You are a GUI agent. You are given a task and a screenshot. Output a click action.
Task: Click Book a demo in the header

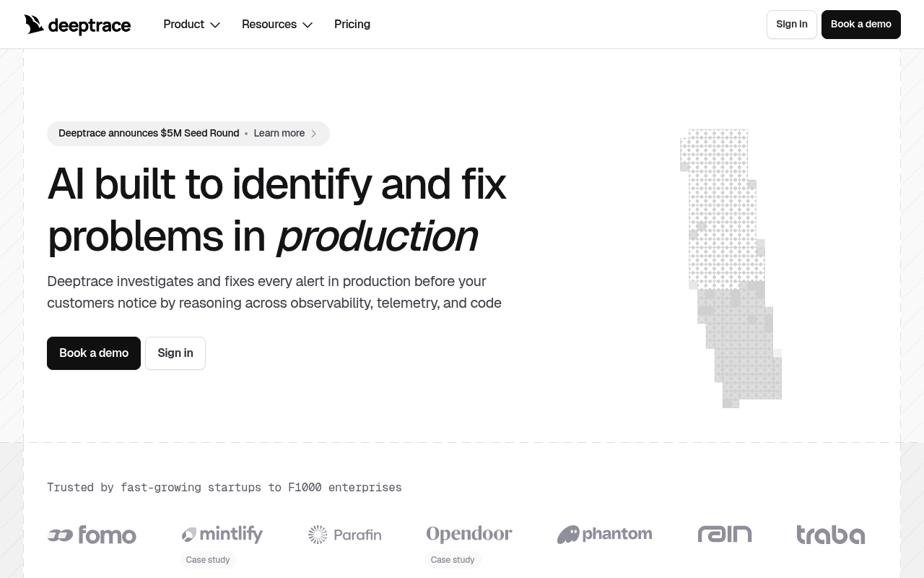[861, 25]
